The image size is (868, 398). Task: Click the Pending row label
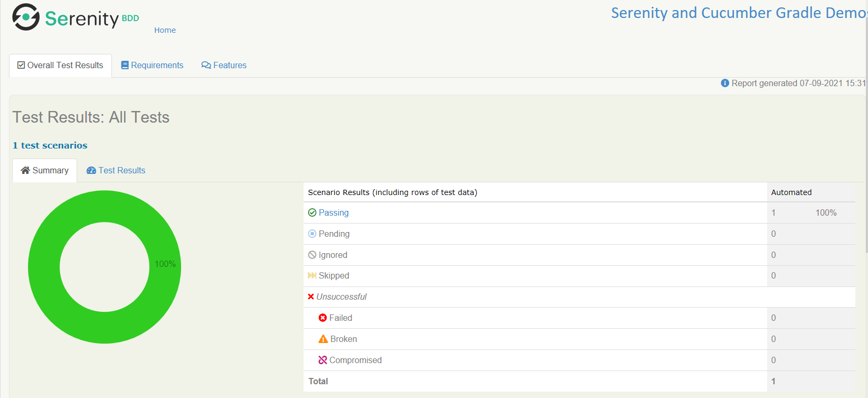pos(334,234)
